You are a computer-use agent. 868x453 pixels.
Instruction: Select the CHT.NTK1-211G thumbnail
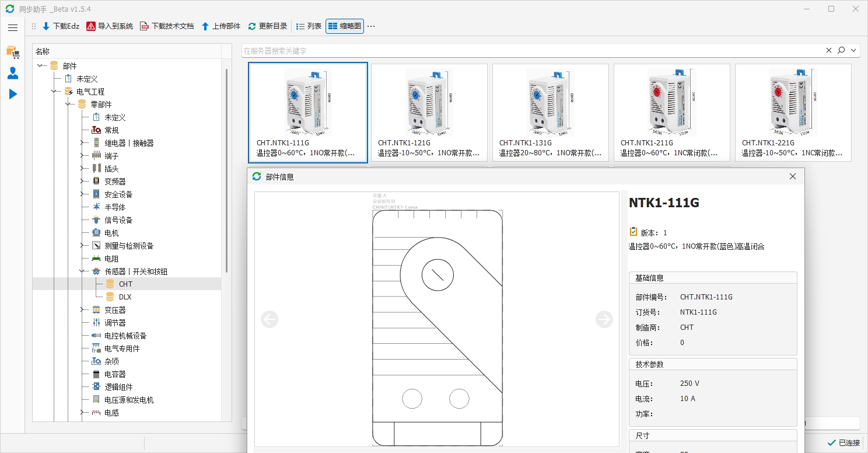pyautogui.click(x=671, y=112)
